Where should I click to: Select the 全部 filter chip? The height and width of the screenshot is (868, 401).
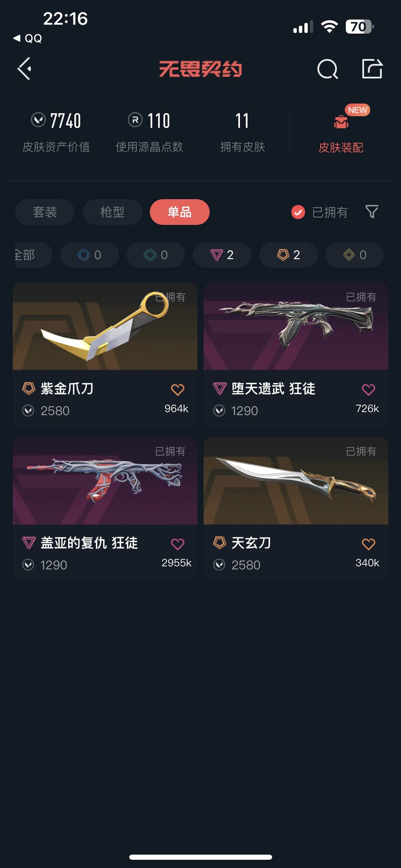coord(33,255)
